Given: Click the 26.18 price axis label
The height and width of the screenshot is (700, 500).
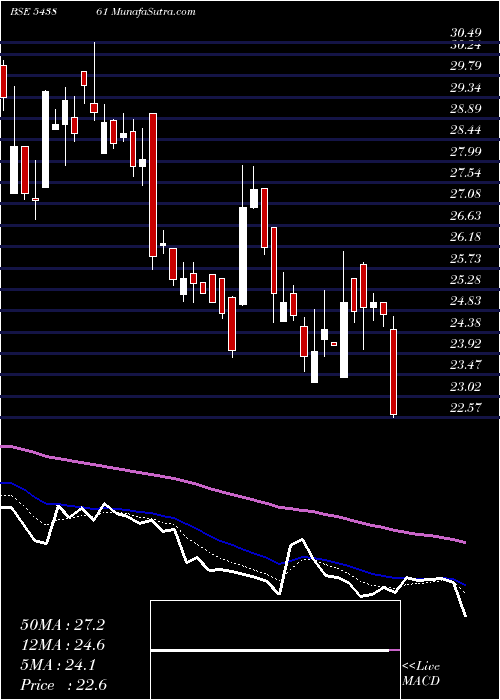Looking at the screenshot, I should (x=466, y=237).
